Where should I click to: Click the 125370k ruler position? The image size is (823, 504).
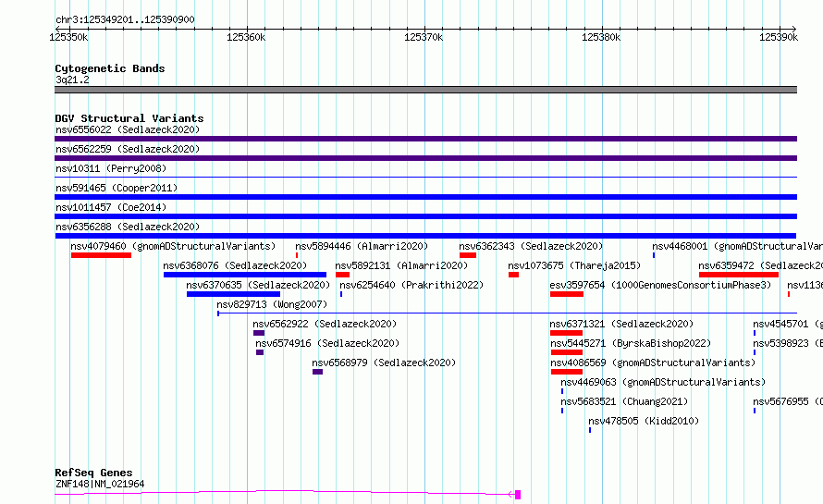click(x=424, y=37)
